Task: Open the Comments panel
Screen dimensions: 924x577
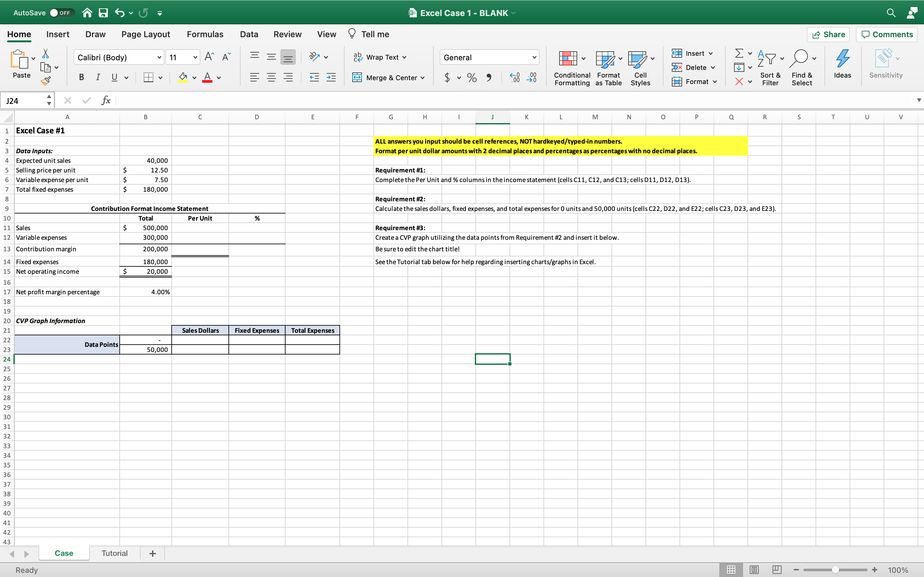Action: pos(886,34)
